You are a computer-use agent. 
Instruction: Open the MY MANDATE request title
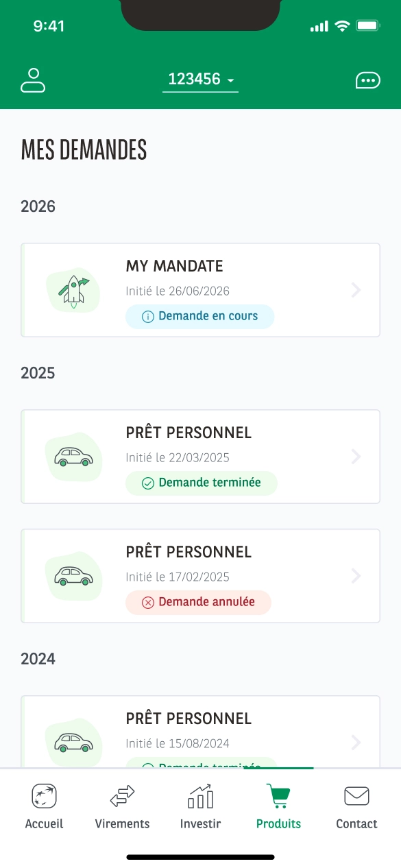click(x=175, y=266)
